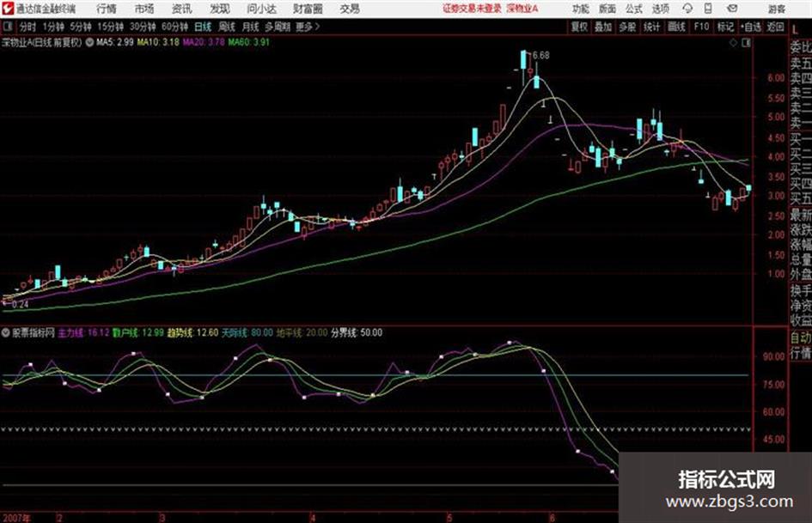Screen dimensions: 812x523
Task: Open the 功能 menu
Action: point(581,9)
